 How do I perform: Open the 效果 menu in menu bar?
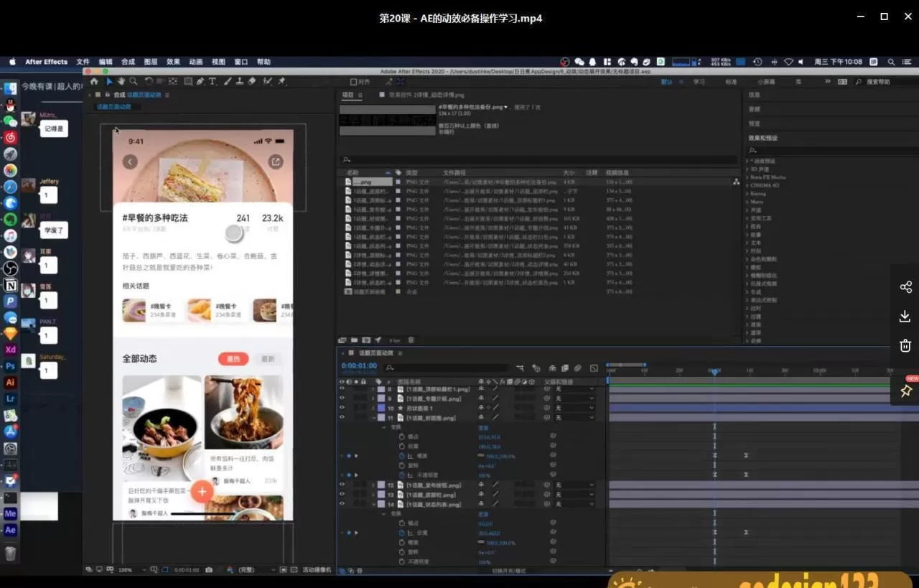(x=173, y=62)
